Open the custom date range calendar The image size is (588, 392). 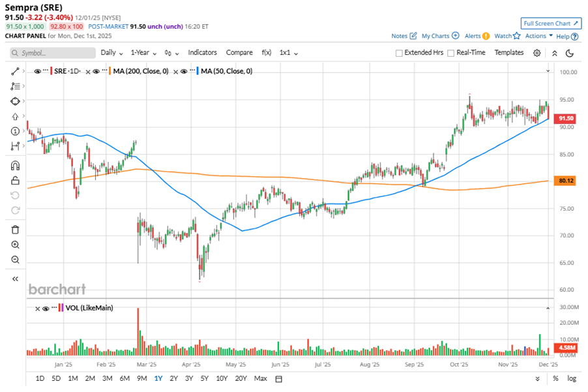(x=278, y=379)
